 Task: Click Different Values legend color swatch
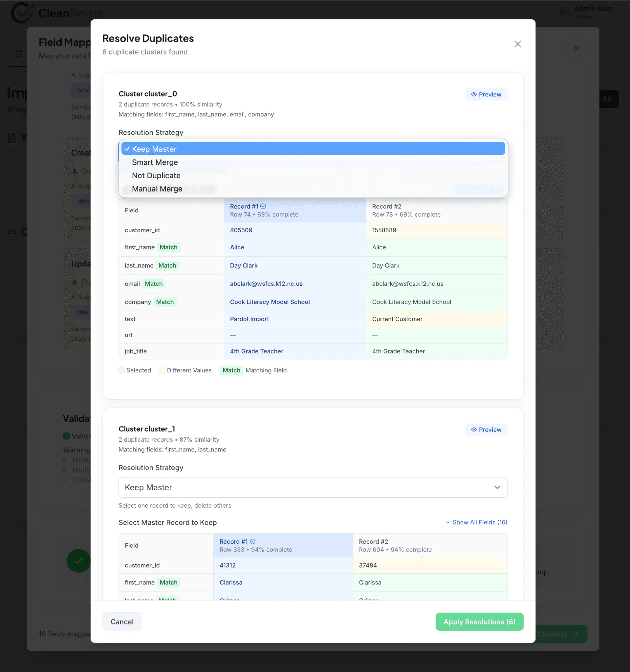point(162,370)
